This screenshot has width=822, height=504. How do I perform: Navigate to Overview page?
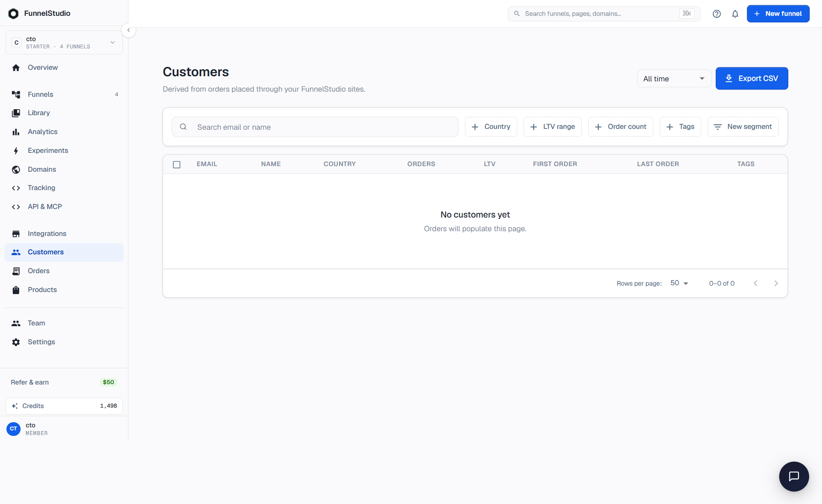click(x=64, y=68)
